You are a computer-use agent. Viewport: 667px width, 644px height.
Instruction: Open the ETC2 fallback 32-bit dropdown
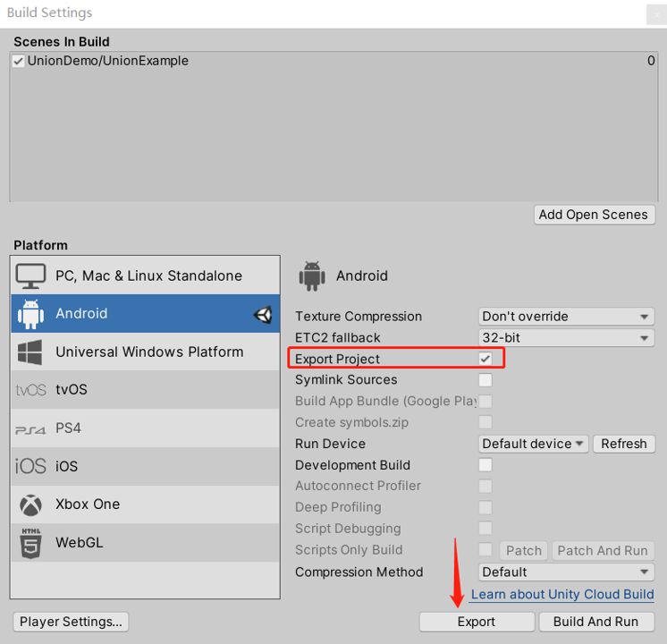click(566, 338)
